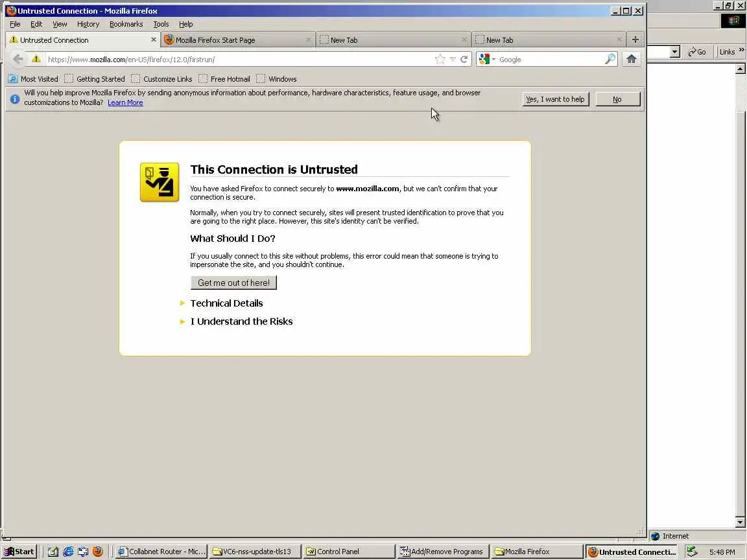The height and width of the screenshot is (560, 747).
Task: Open the Tools menu
Action: 161,24
